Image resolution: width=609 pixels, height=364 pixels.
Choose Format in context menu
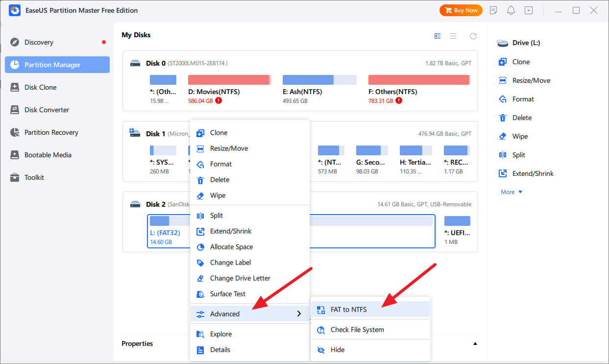[250, 164]
